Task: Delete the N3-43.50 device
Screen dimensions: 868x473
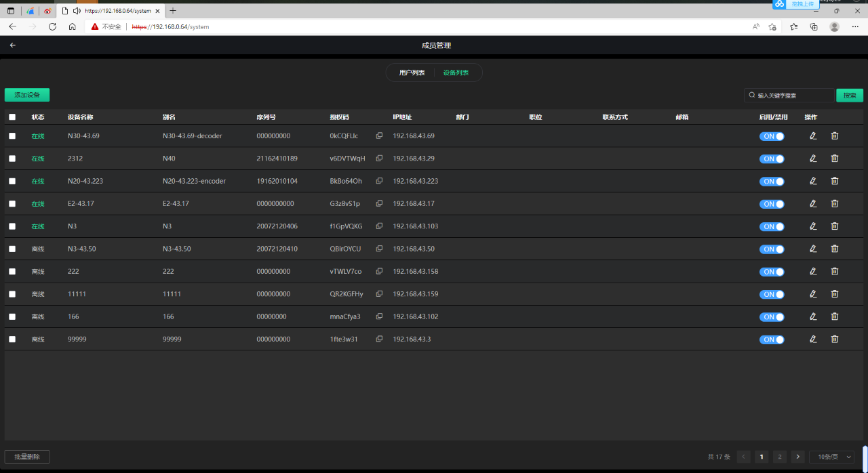Action: (835, 249)
